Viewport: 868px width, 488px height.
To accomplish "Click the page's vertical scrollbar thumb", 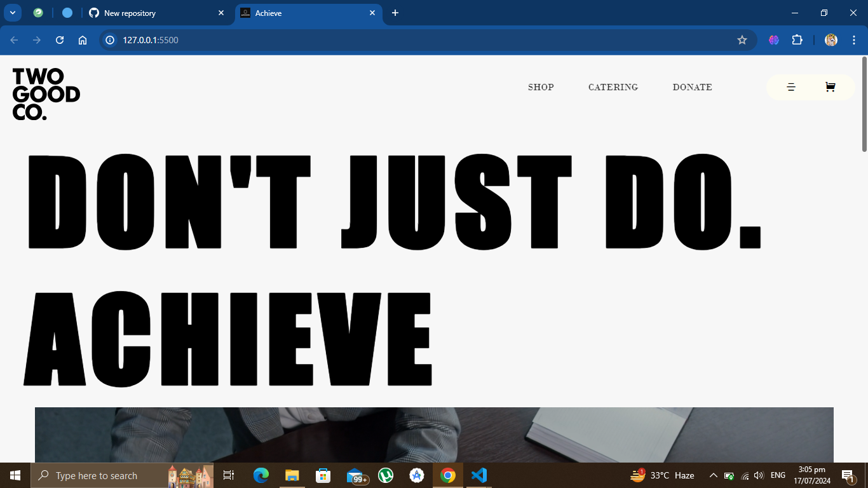I will [864, 105].
